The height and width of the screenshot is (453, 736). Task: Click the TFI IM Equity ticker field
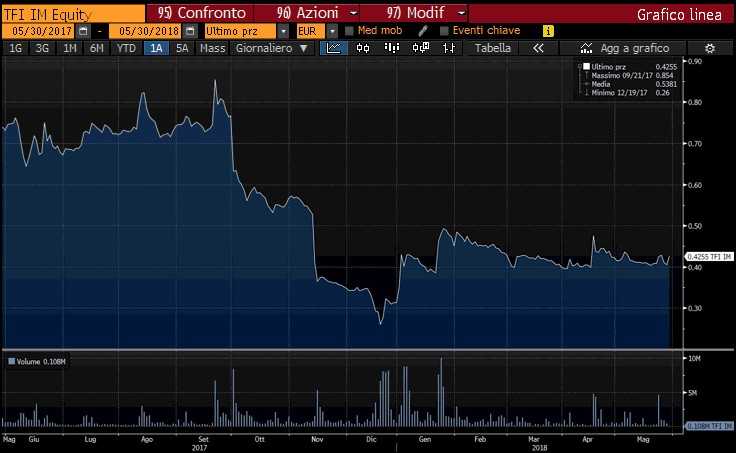click(73, 14)
